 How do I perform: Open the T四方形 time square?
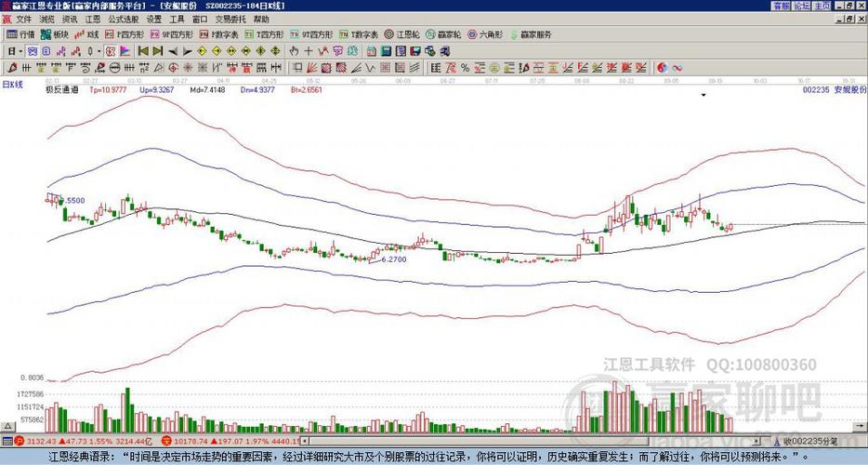point(264,34)
